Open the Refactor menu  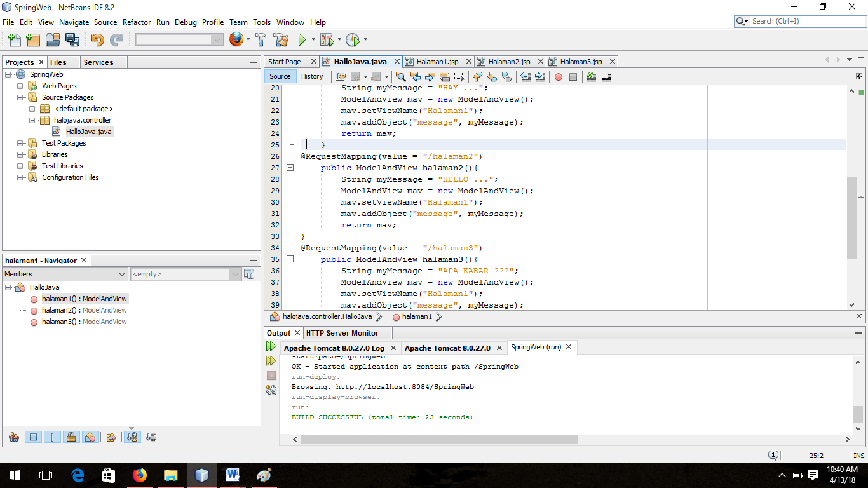tap(137, 22)
